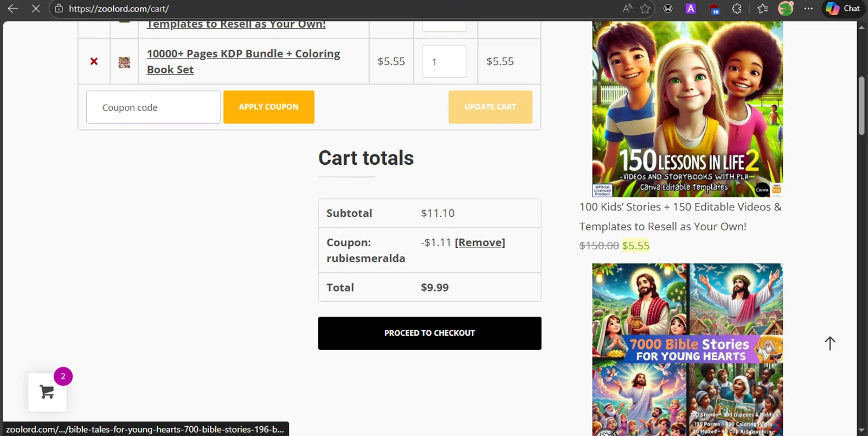
Task: Click the crossed-out $150.00 price
Action: coord(599,246)
